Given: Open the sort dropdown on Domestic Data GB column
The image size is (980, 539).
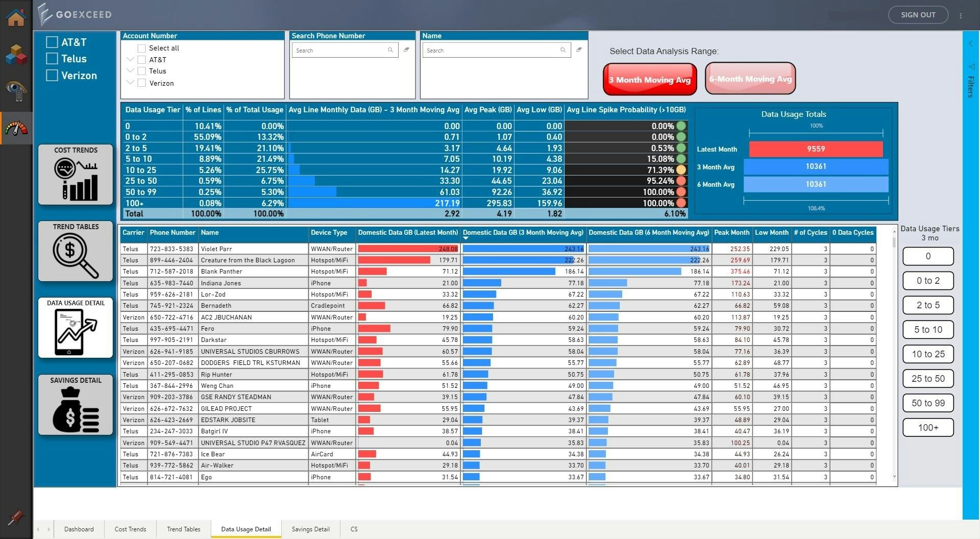Looking at the screenshot, I should point(466,238).
